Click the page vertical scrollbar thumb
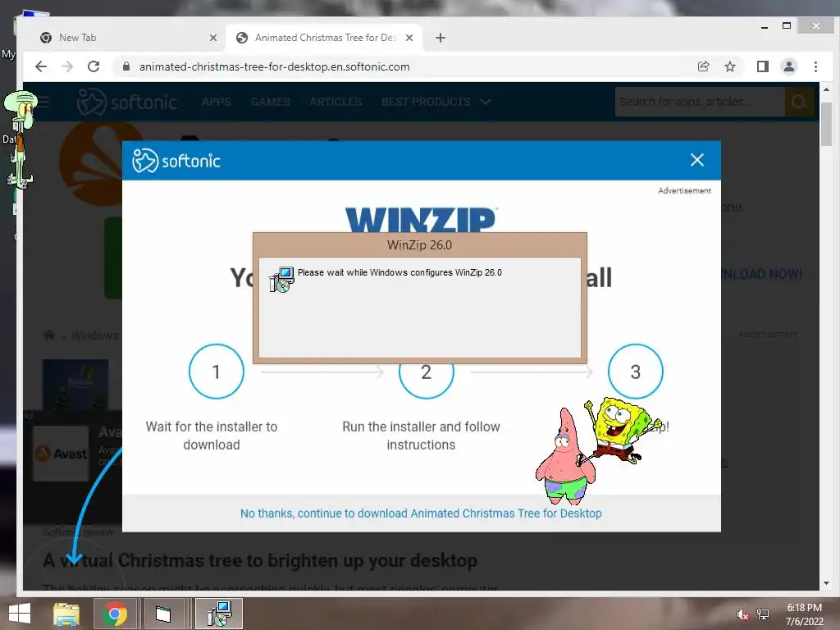Viewport: 840px width, 630px height. pos(826,125)
